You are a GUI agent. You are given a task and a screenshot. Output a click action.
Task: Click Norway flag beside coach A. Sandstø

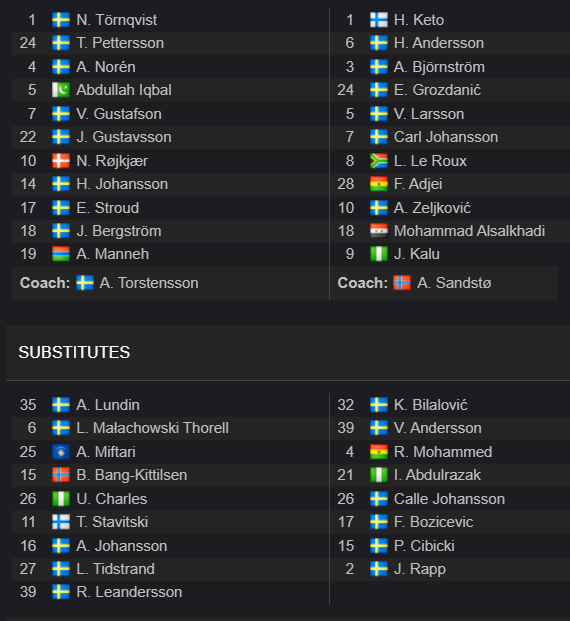tap(402, 283)
